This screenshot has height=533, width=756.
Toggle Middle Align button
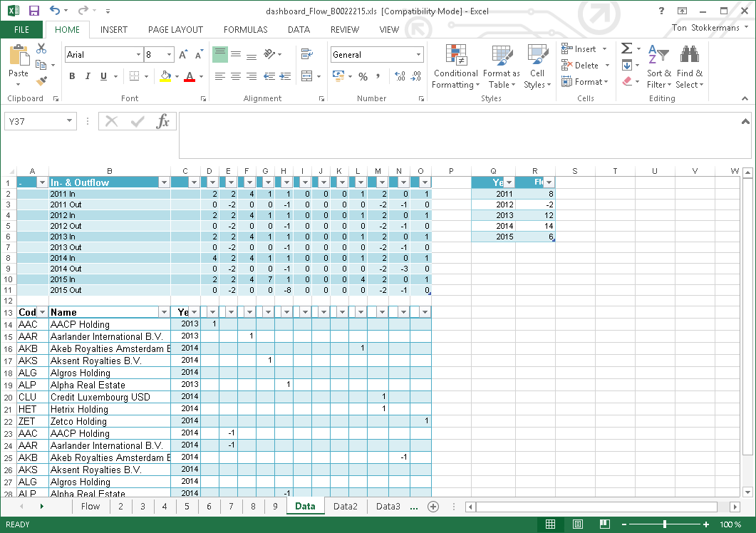click(236, 54)
